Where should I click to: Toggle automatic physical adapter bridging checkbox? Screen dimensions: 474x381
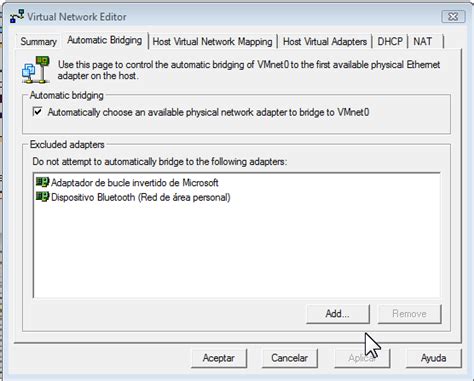click(x=38, y=112)
